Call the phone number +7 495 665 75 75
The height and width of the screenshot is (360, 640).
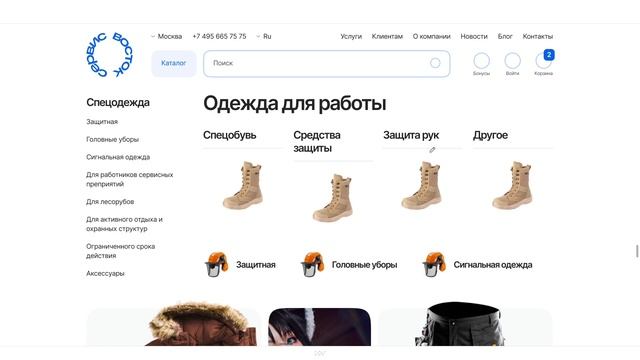219,36
